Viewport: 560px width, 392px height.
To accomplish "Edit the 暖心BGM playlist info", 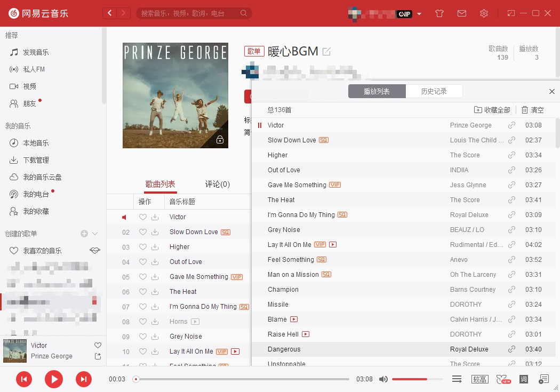I will [326, 52].
